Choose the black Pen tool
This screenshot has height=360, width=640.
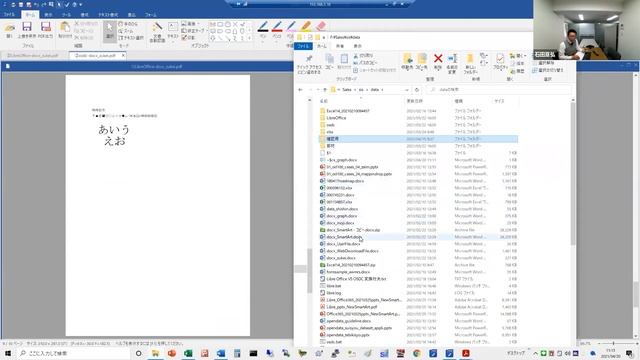pyautogui.click(x=263, y=27)
